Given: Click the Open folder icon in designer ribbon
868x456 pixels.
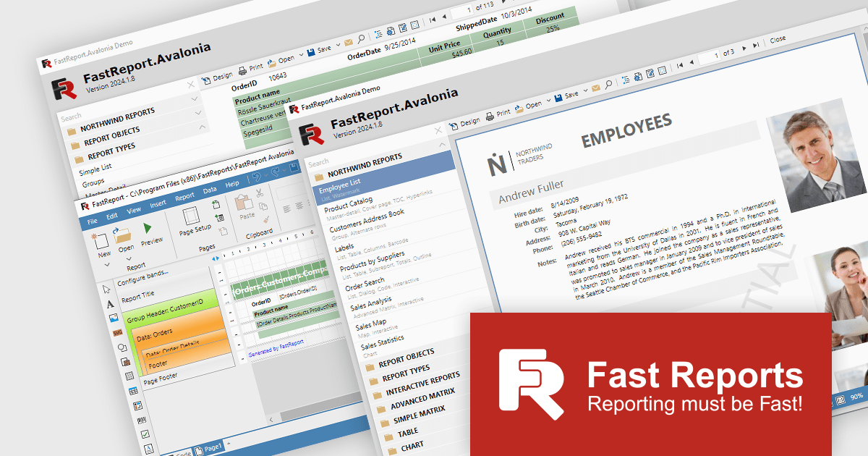Looking at the screenshot, I should (x=122, y=235).
